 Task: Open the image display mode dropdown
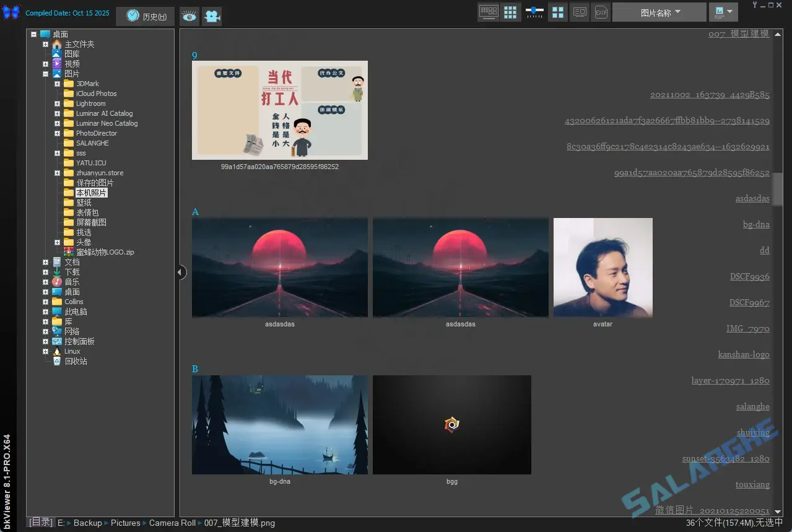[x=723, y=12]
